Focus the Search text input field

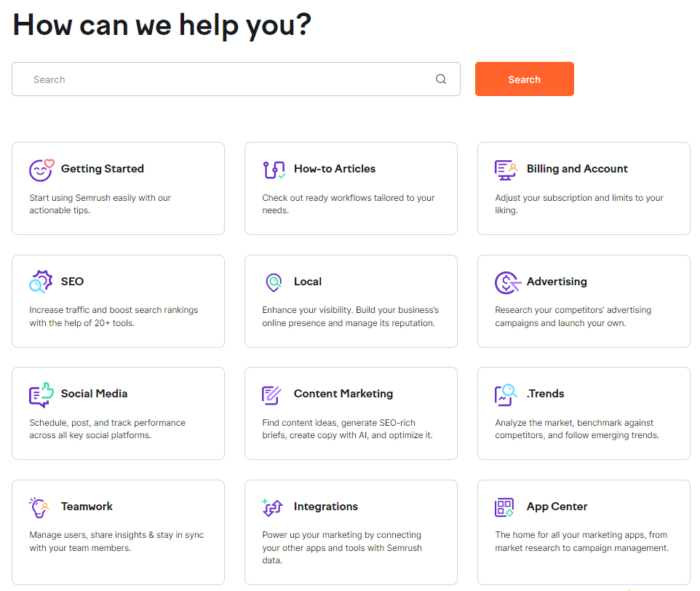pyautogui.click(x=236, y=79)
